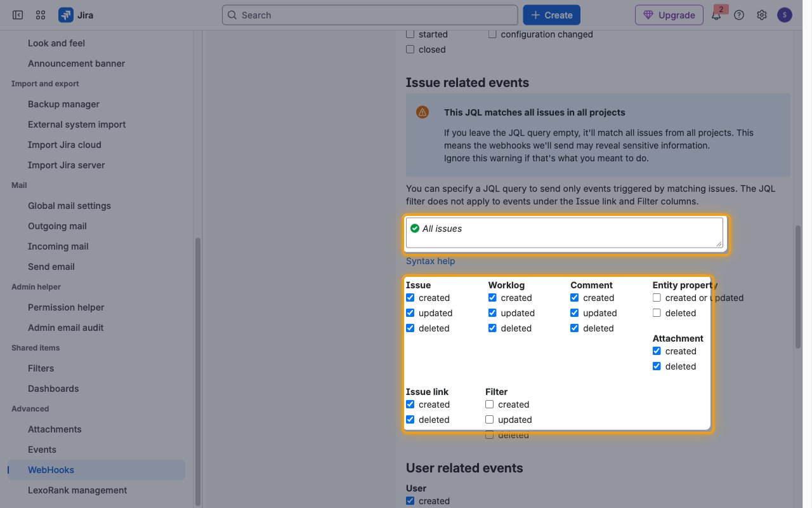The width and height of the screenshot is (812, 508).
Task: Click the orange warning icon in JQL notice
Action: coord(422,112)
